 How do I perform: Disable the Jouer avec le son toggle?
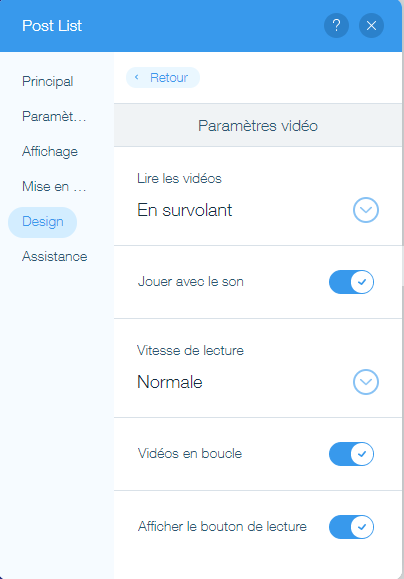[351, 282]
